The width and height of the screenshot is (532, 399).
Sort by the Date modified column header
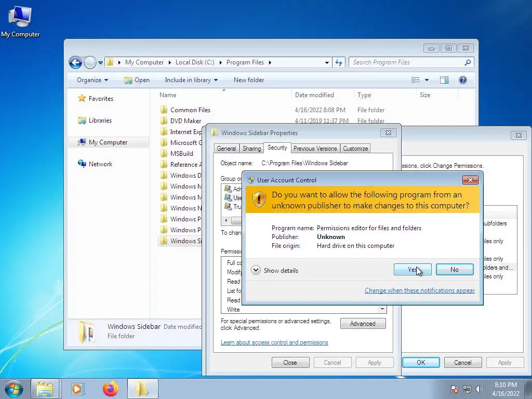coord(314,95)
